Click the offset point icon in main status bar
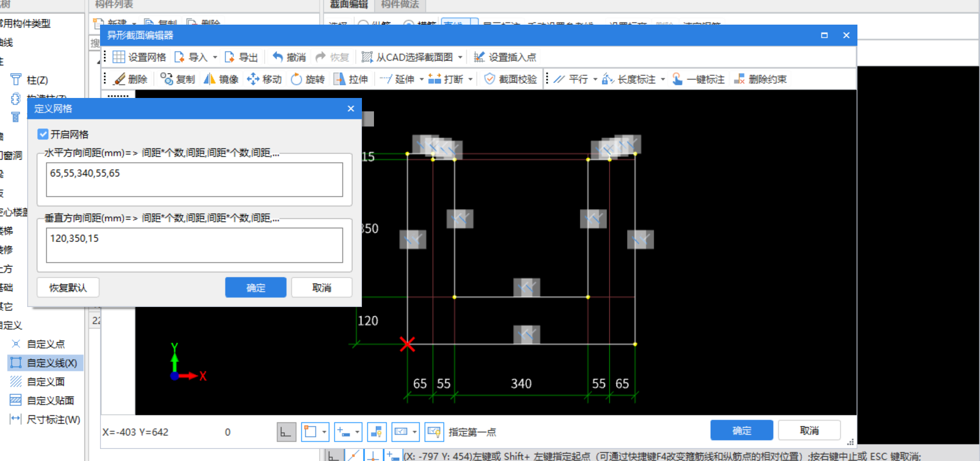This screenshot has height=461, width=980. click(x=394, y=455)
